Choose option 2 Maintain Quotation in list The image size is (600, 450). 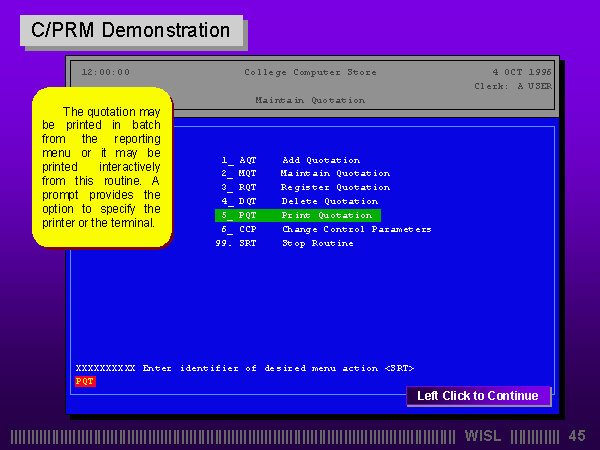pyautogui.click(x=334, y=173)
